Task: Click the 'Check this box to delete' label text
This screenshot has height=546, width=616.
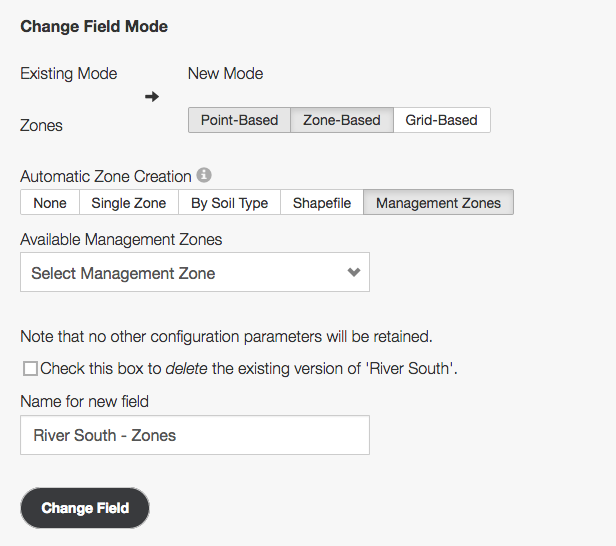Action: coord(250,368)
